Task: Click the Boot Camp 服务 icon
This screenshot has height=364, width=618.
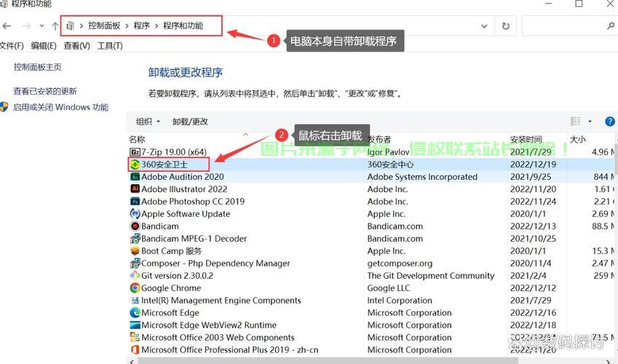Action: pyautogui.click(x=135, y=251)
